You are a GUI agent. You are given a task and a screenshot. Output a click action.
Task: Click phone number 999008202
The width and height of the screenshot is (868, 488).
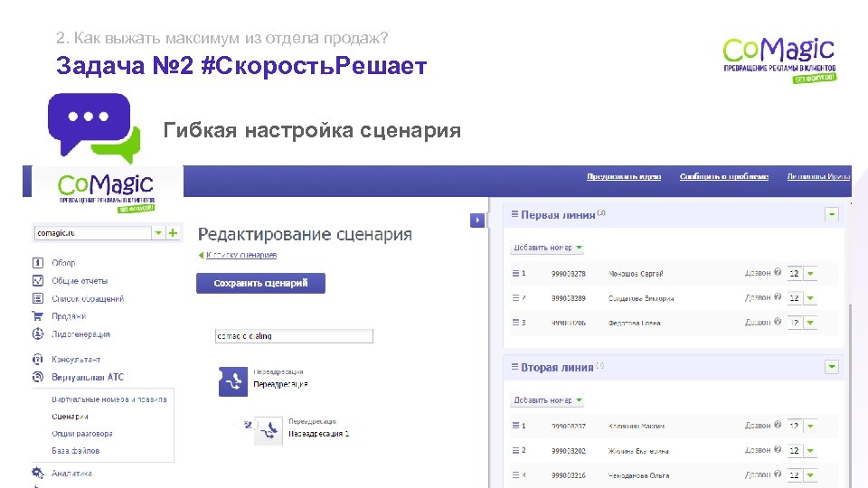[x=569, y=451]
